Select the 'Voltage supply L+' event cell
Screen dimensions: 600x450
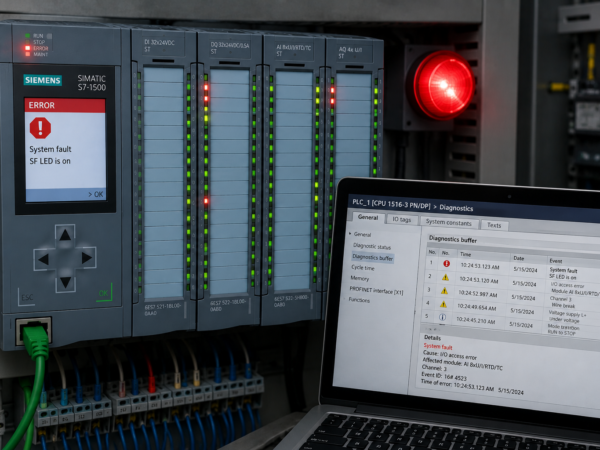click(567, 313)
